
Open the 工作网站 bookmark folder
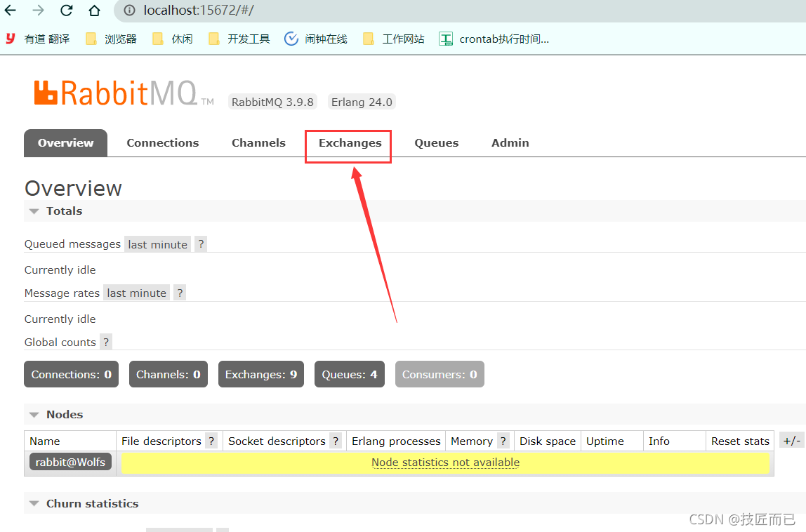point(394,39)
